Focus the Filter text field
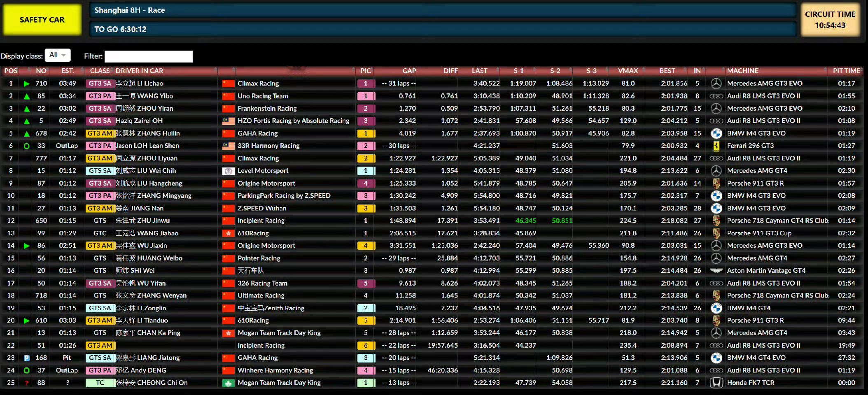Screen dimensions: 868x395 (x=149, y=56)
